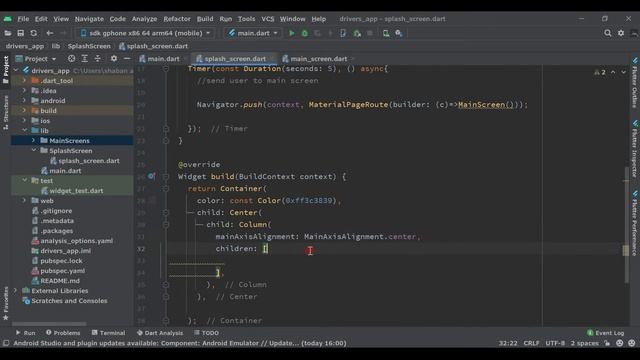Screen dimensions: 640x360
Task: Open the Run tool window
Action: pos(25,333)
